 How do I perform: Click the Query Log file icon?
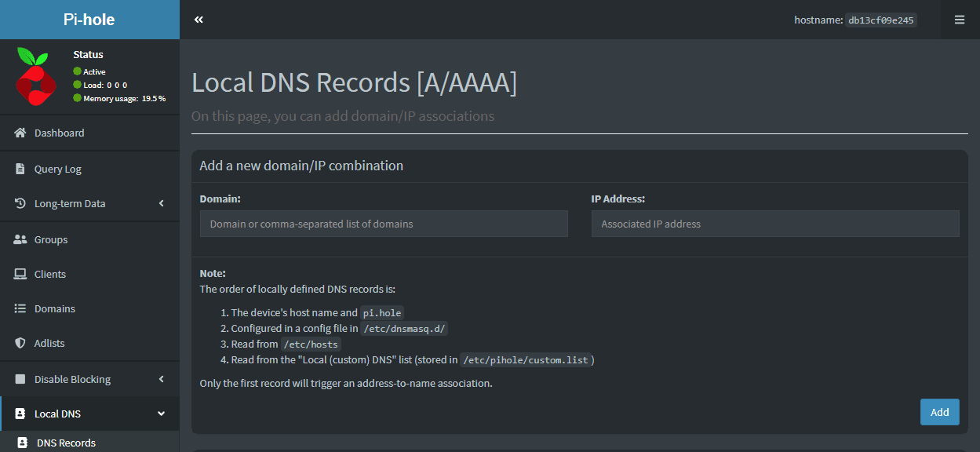[20, 169]
